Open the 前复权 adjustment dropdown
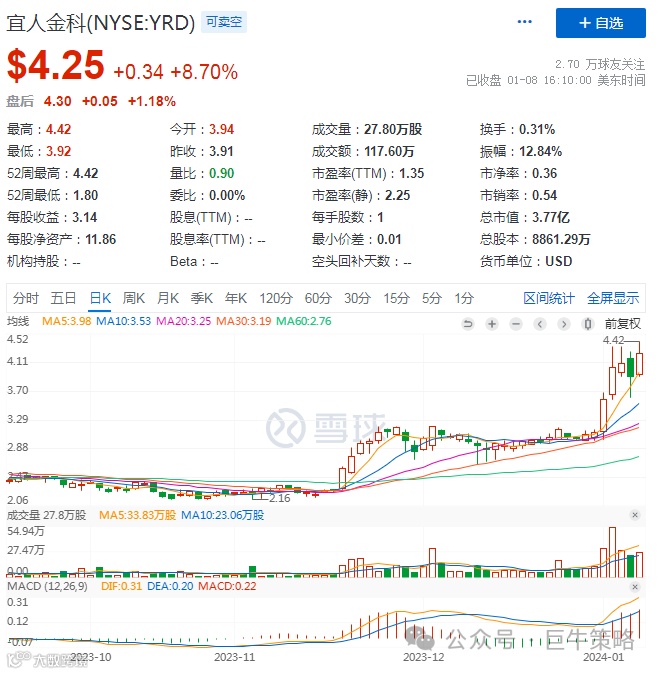661x674 pixels. 622,324
